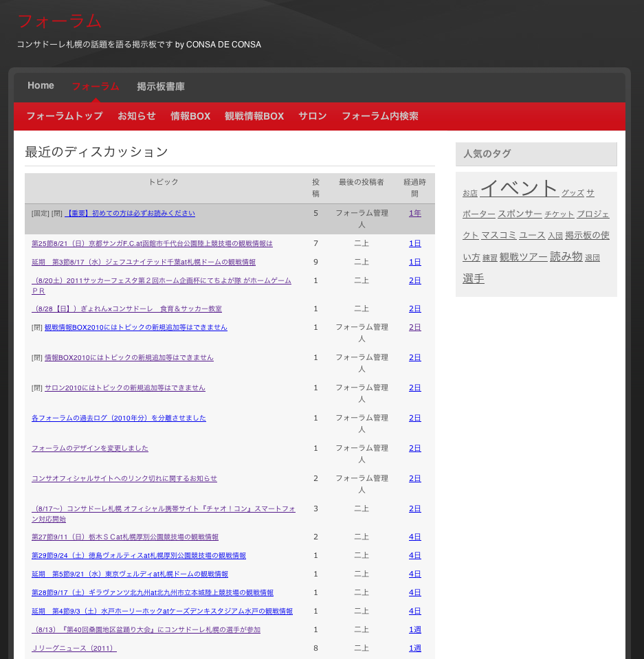Viewport: 644px width, 659px height.
Task: Open the フォーラムトップ menu item
Action: 65,116
